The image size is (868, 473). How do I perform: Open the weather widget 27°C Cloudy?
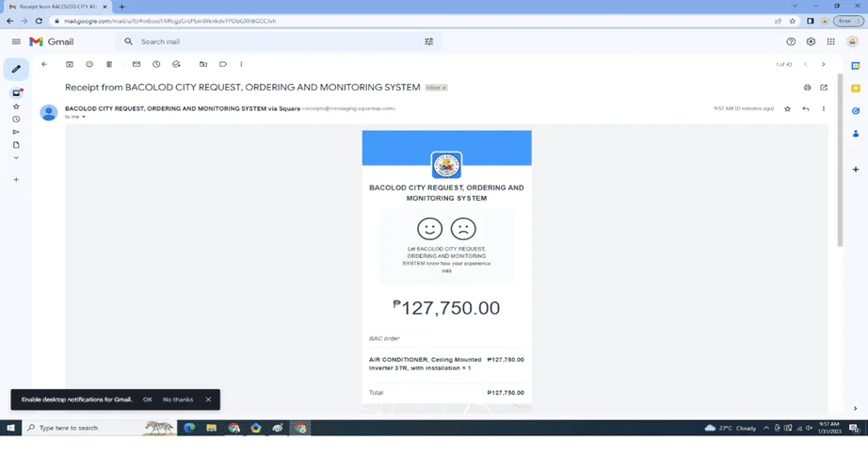click(731, 428)
